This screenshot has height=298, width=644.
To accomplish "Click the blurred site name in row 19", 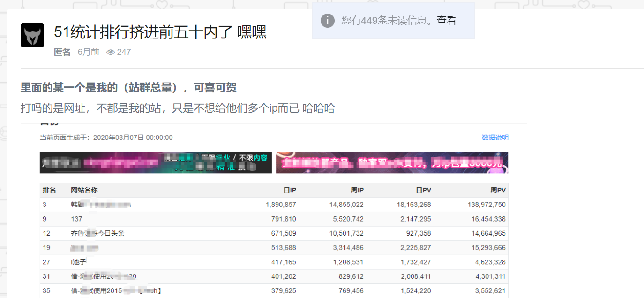I will (85, 247).
